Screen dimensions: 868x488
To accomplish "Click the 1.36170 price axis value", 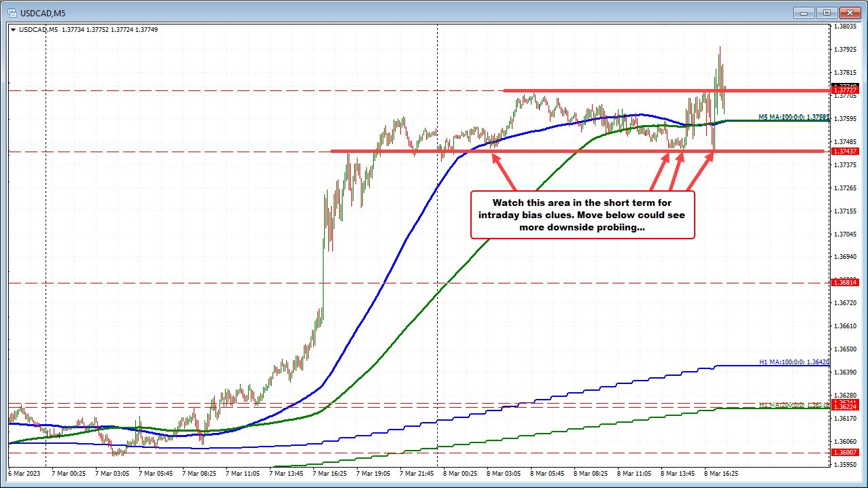I will point(845,419).
